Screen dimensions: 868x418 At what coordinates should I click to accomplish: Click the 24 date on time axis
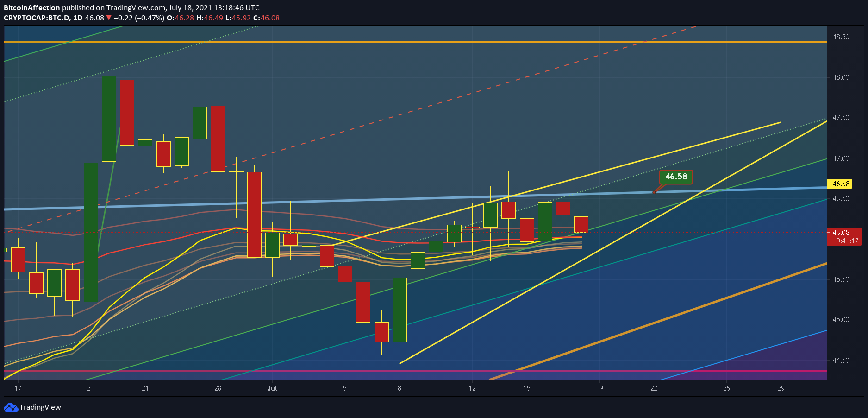click(145, 388)
